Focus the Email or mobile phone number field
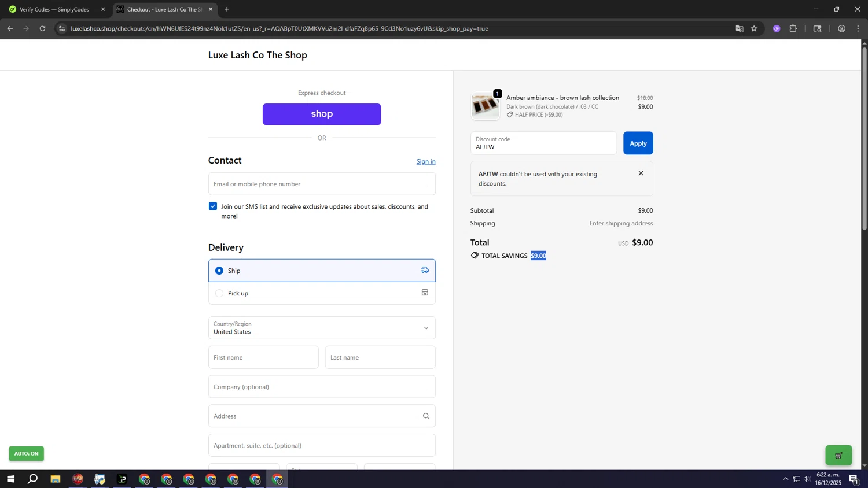Viewport: 868px width, 488px height. [x=322, y=184]
